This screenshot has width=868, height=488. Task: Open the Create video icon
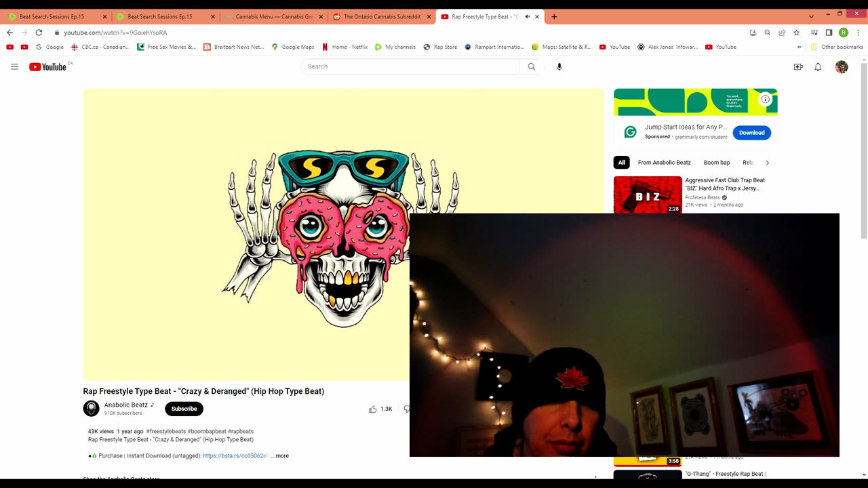[798, 66]
